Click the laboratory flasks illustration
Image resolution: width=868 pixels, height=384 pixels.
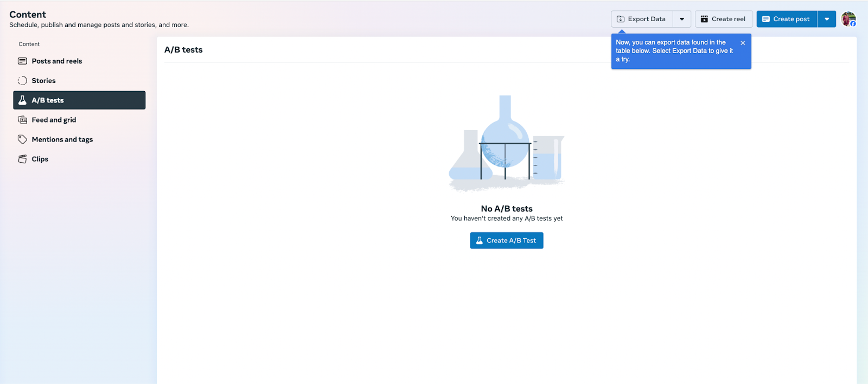pos(506,143)
